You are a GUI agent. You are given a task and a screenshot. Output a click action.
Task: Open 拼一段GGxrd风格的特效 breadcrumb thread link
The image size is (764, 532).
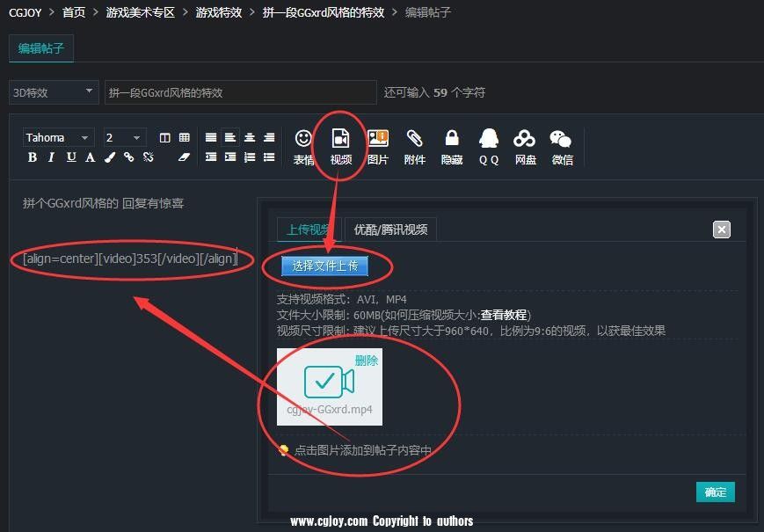(x=324, y=12)
